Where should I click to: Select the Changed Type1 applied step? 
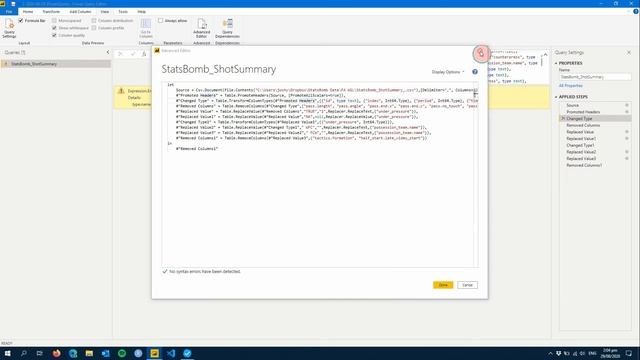coord(596,145)
